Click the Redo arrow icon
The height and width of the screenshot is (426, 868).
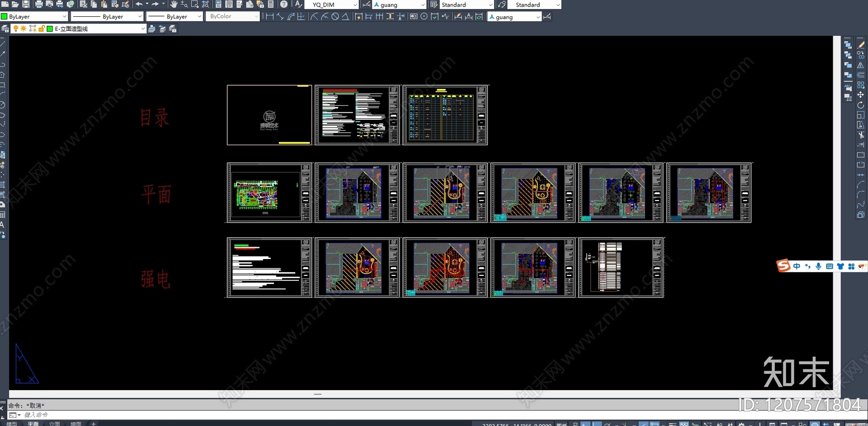point(155,4)
